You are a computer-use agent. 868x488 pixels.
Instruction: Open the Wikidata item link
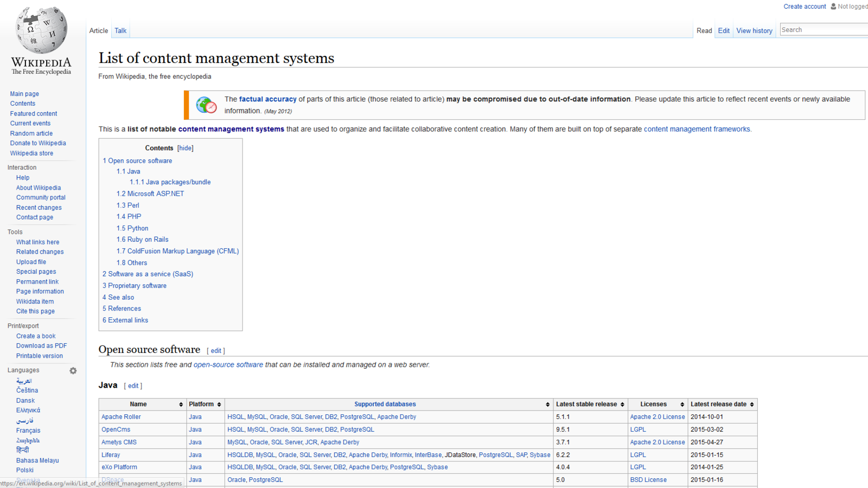(x=35, y=301)
